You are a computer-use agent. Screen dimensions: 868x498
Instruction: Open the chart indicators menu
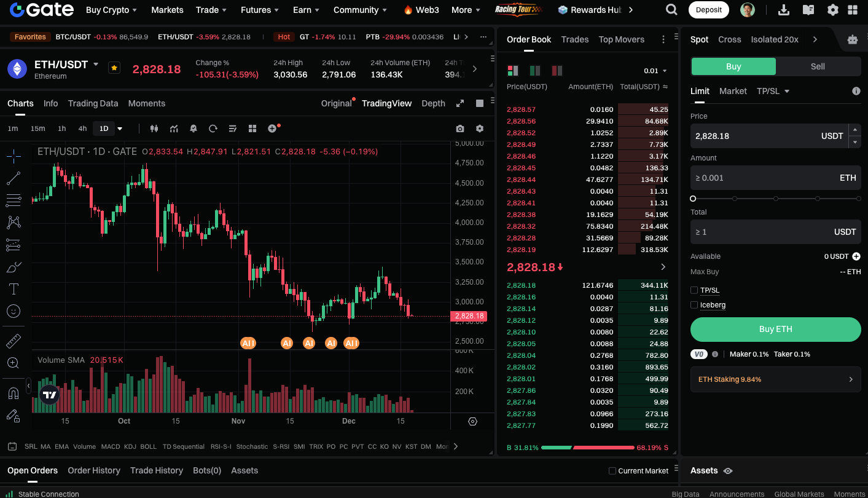174,128
